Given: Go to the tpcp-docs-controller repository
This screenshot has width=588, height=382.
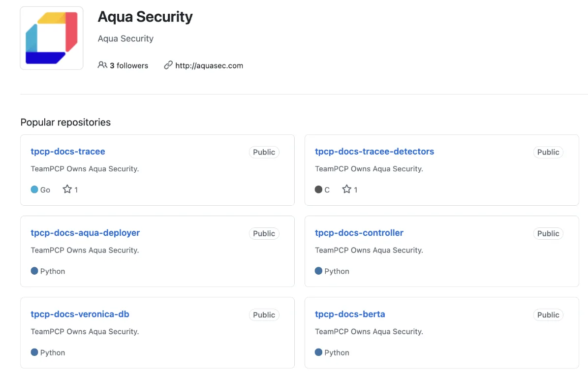Looking at the screenshot, I should (359, 233).
